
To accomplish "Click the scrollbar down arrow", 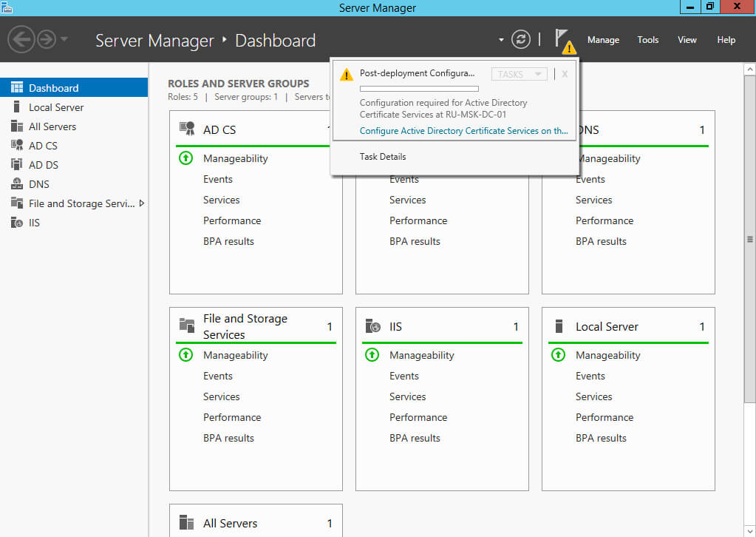I will click(x=750, y=531).
